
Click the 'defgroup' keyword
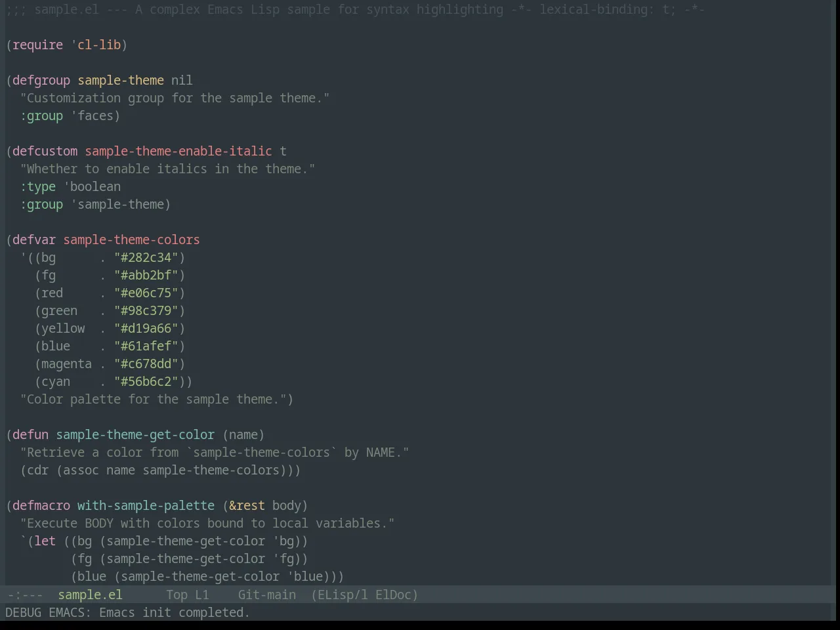(x=41, y=80)
